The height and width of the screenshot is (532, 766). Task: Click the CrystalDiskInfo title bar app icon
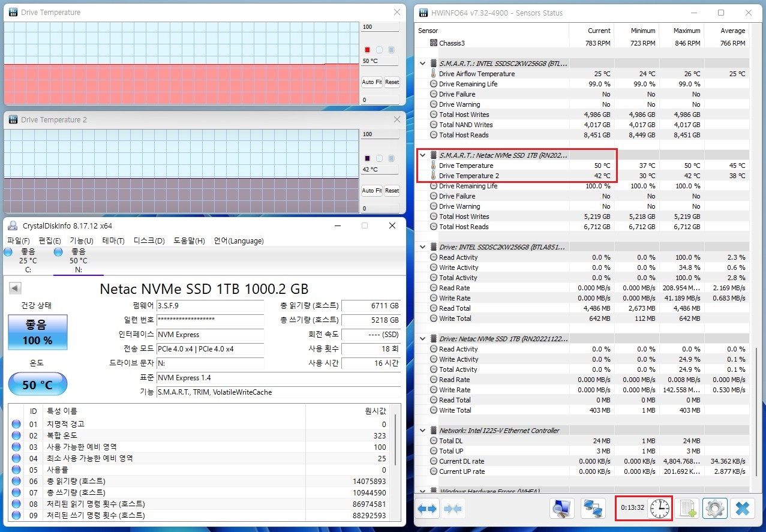(13, 226)
